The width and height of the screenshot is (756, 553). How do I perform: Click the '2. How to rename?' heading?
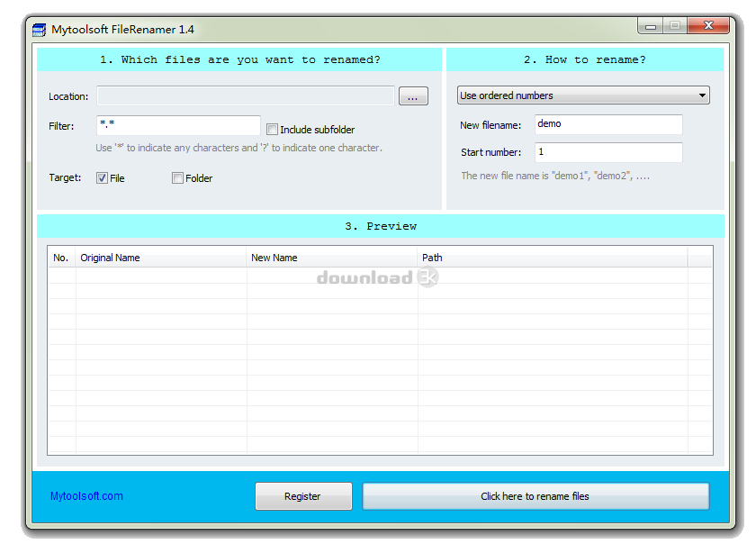pyautogui.click(x=584, y=59)
